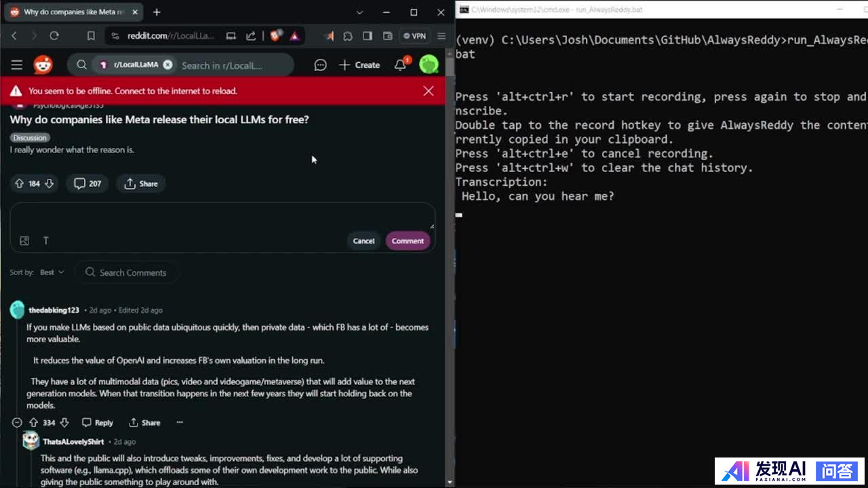Viewport: 868px width, 488px height.
Task: Open Reddit notifications bell
Action: coord(400,65)
